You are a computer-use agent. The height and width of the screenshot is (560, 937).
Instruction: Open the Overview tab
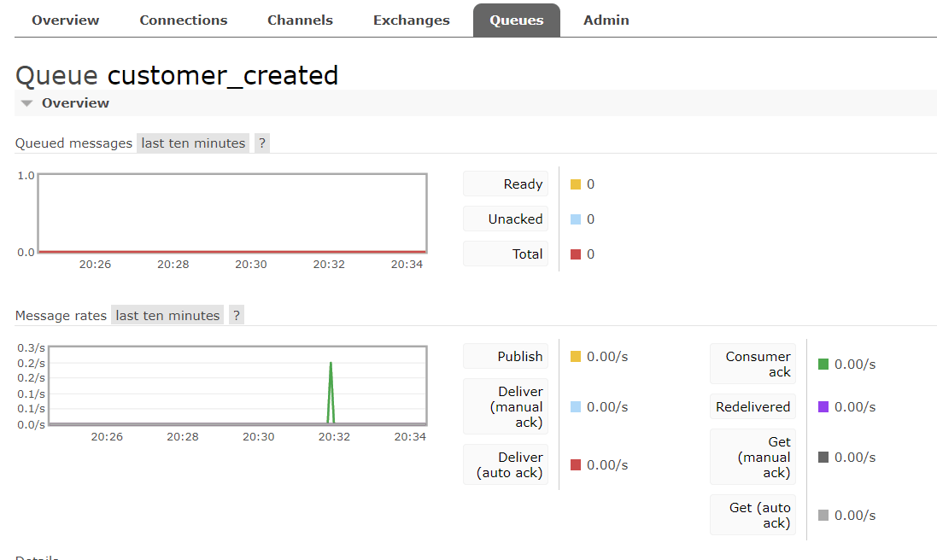[65, 20]
